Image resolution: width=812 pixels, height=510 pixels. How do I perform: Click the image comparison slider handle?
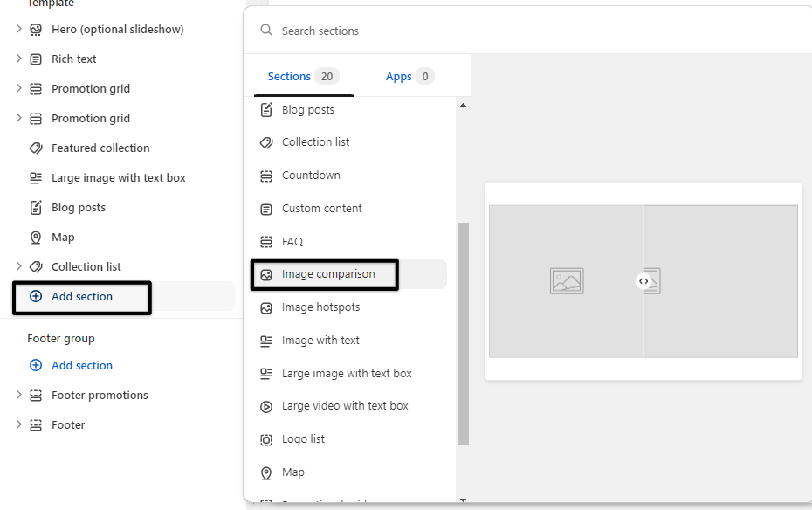[643, 281]
